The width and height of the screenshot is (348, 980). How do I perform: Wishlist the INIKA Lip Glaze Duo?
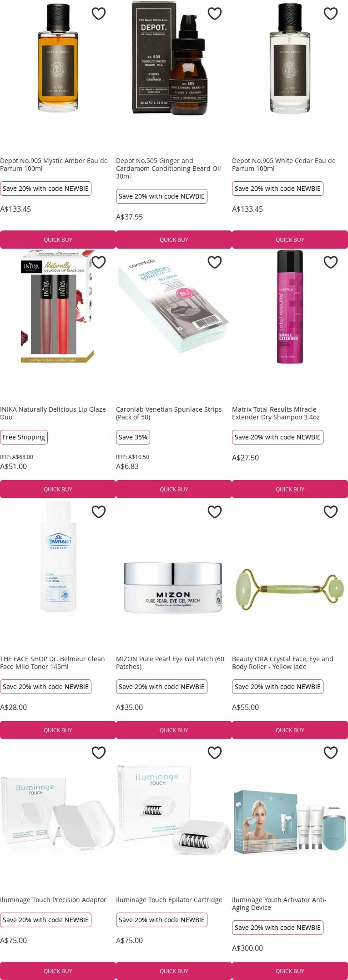coord(99,262)
